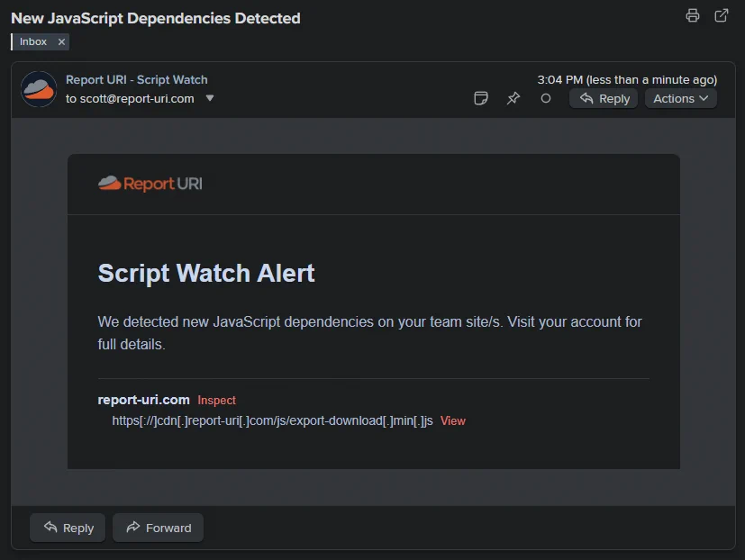Screen dimensions: 745x560
Task: Click recipient scott@report-uri.com
Action: (x=137, y=98)
